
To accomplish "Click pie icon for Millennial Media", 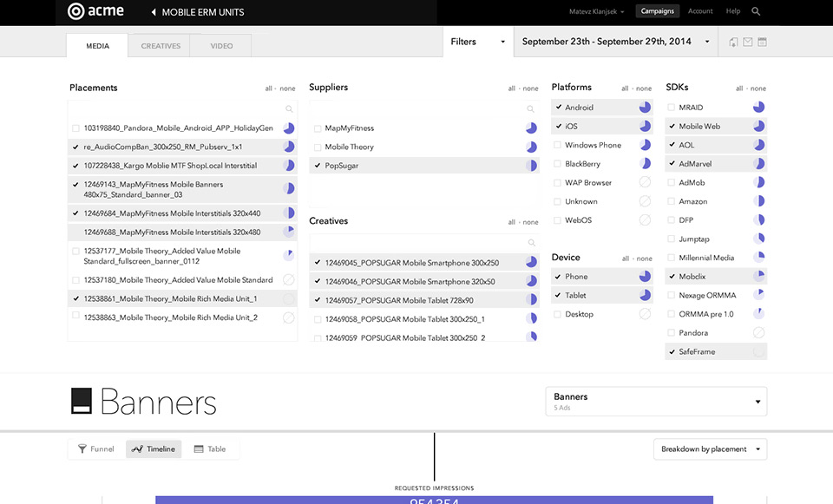I will click(x=758, y=258).
